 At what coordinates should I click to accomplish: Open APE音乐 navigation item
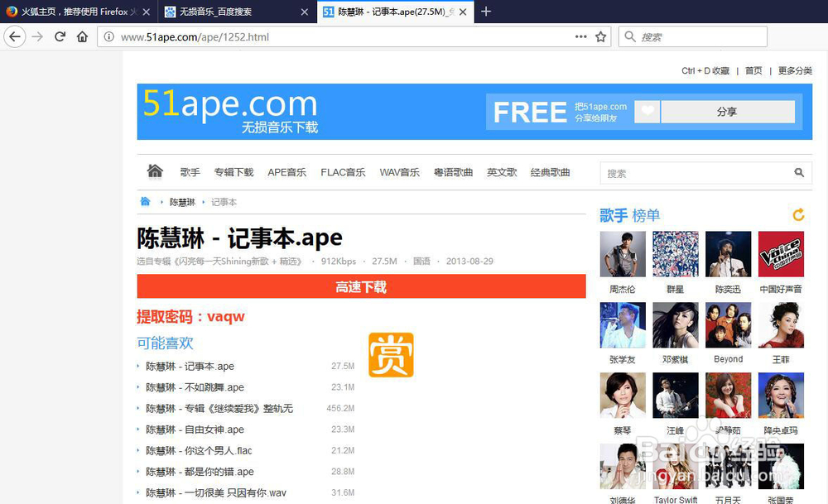(286, 172)
